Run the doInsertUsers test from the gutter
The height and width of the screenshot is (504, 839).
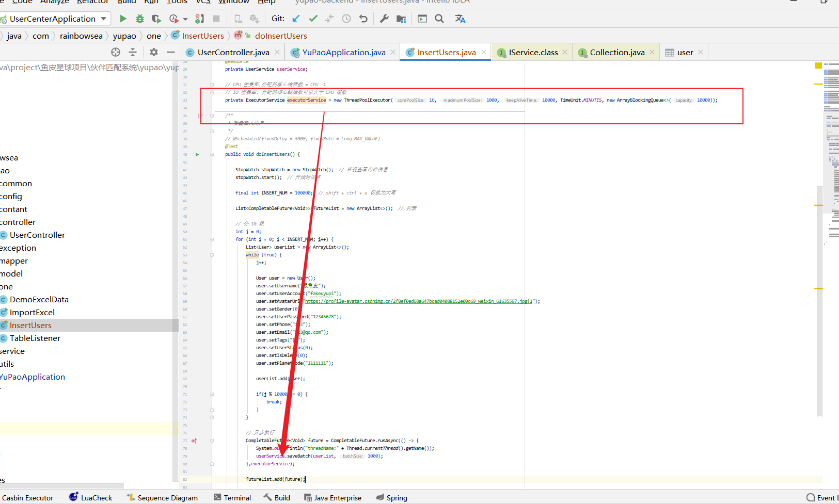(197, 154)
